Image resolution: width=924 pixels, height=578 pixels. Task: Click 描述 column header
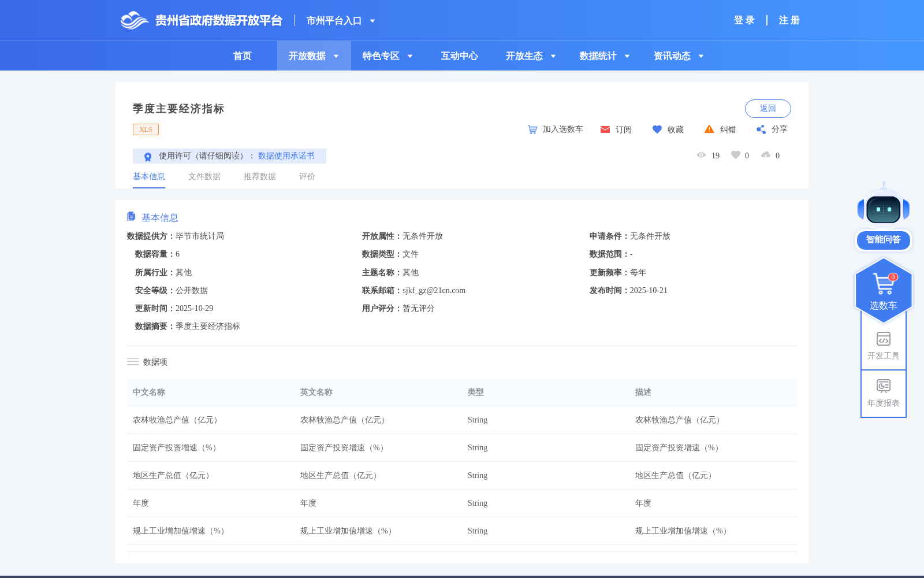[643, 392]
